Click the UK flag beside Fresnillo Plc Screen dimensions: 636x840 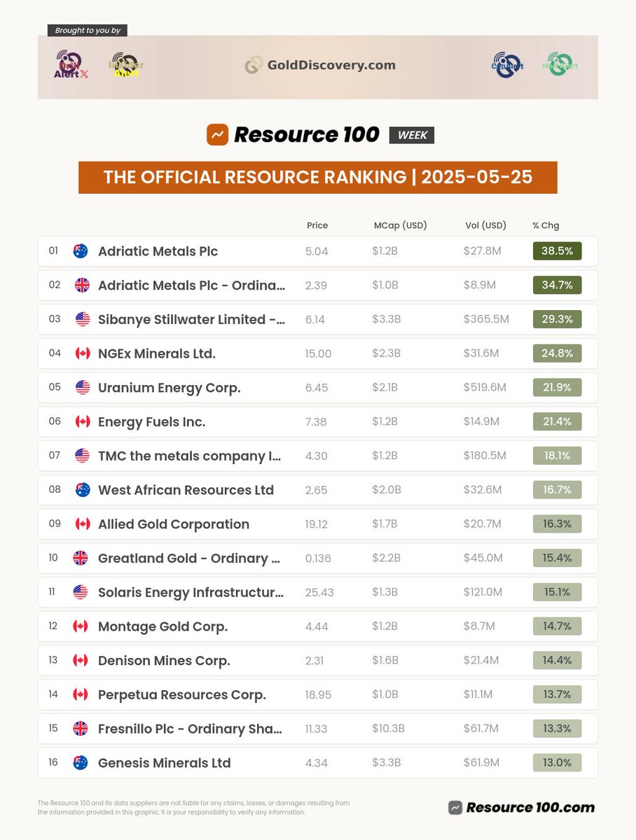(81, 729)
